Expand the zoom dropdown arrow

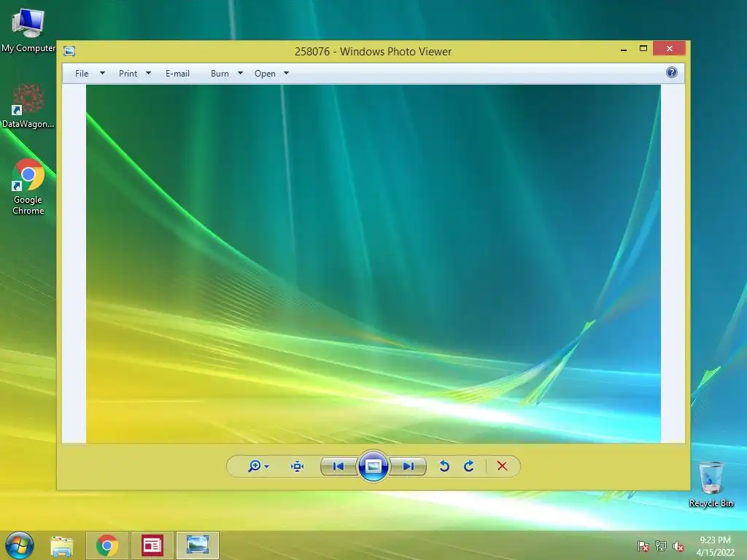pyautogui.click(x=267, y=466)
